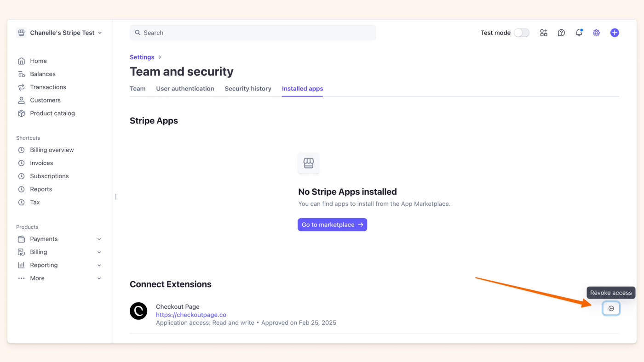Viewport: 644px width, 362px height.
Task: Click the Stripe Apps heading
Action: [154, 121]
